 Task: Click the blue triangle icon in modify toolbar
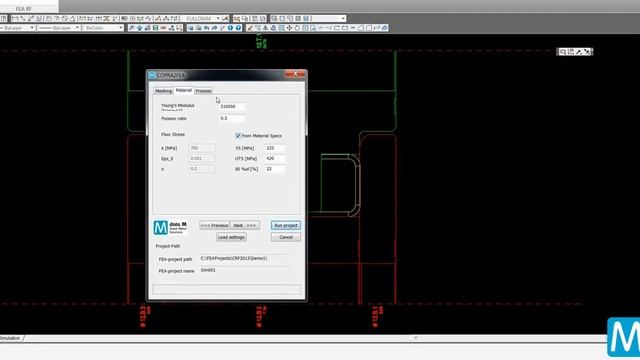click(273, 28)
